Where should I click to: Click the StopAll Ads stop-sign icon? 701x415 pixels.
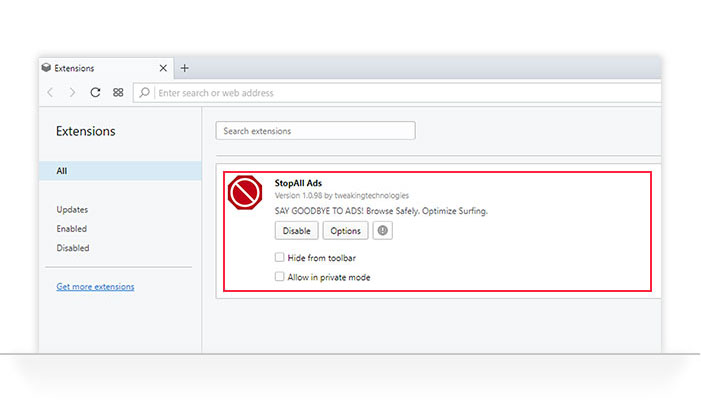point(245,192)
